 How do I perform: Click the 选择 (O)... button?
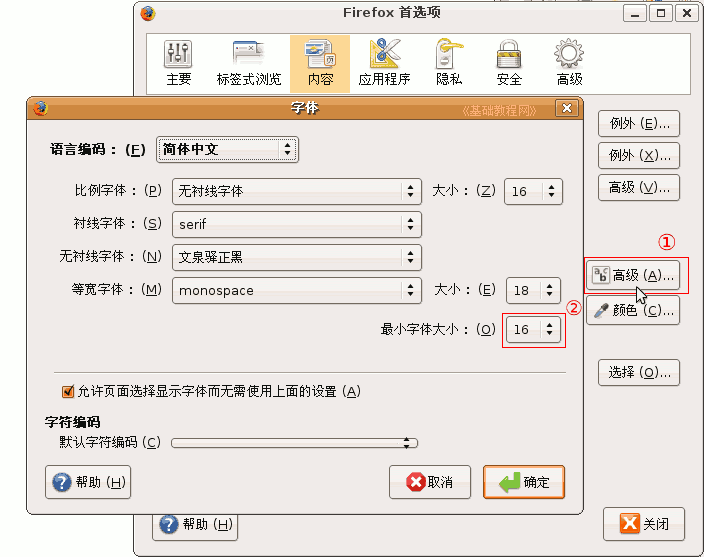click(x=639, y=373)
